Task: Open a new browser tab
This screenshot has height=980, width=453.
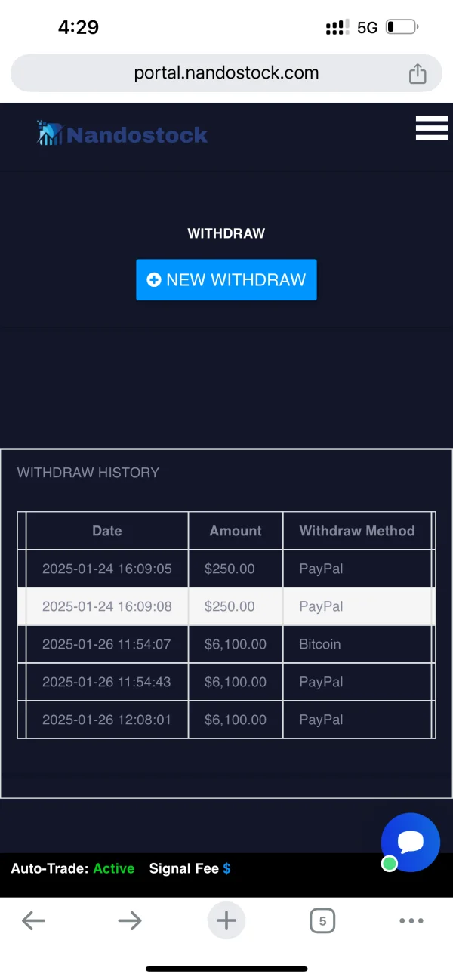Action: [226, 920]
